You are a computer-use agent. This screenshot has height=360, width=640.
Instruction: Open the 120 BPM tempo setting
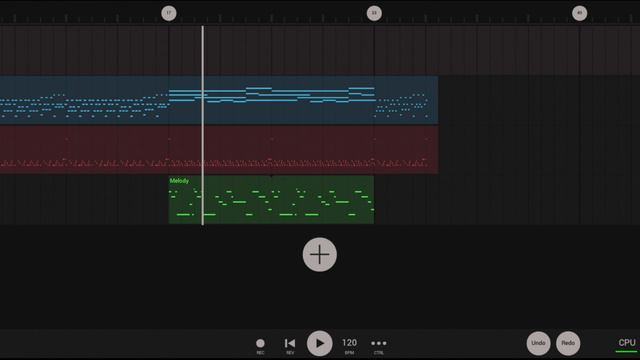pyautogui.click(x=349, y=345)
